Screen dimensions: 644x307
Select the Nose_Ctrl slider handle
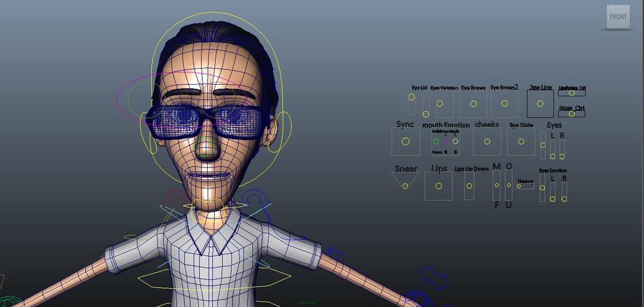(x=572, y=114)
